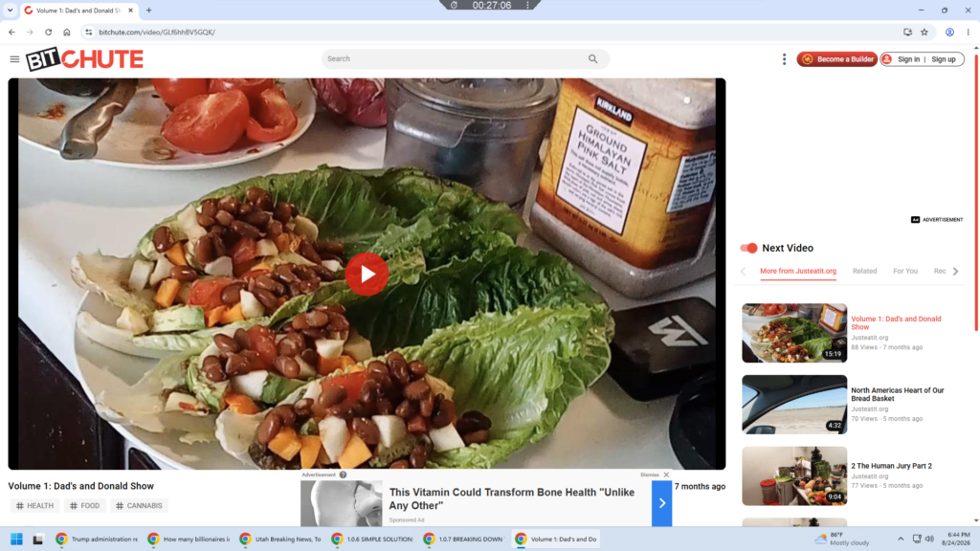This screenshot has width=980, height=551.
Task: Open the three-dot options menu near Become a Builder
Action: (x=785, y=59)
